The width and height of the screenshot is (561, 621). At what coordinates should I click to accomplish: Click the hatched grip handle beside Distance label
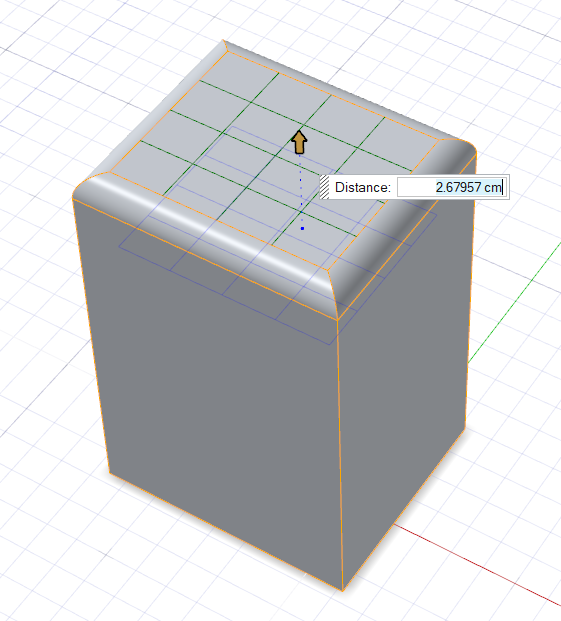(x=324, y=187)
